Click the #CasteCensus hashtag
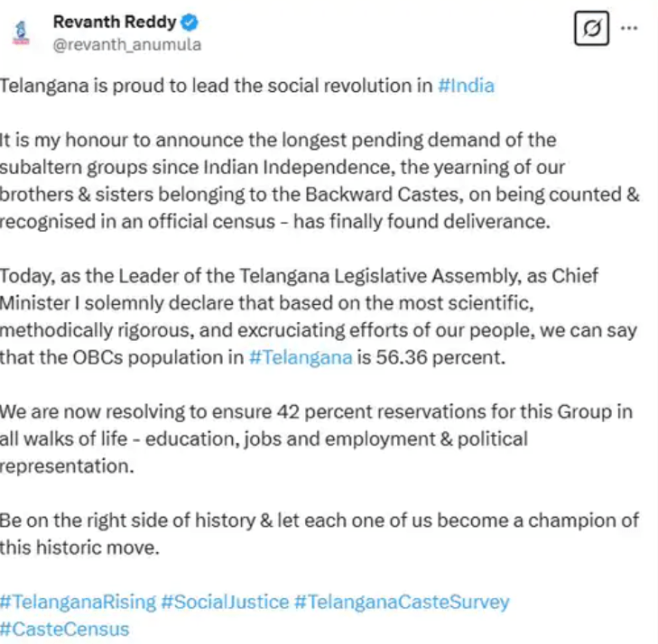The image size is (658, 644). coord(65,629)
